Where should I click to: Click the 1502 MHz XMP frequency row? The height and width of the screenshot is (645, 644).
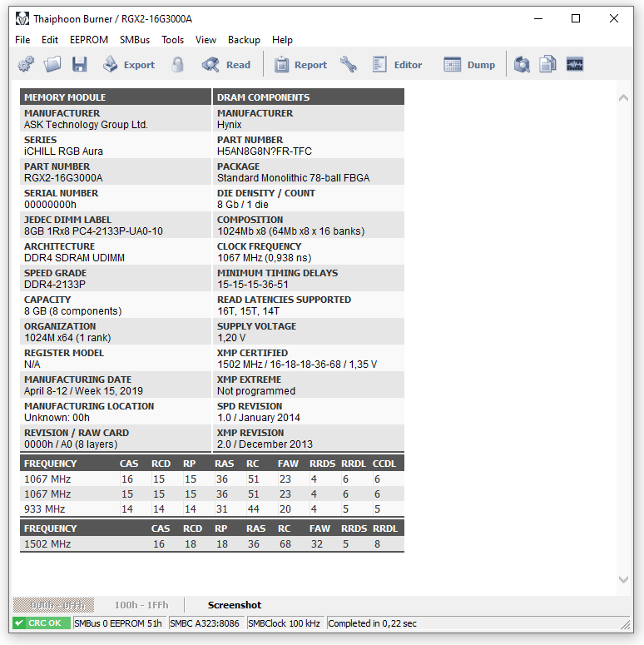click(212, 544)
